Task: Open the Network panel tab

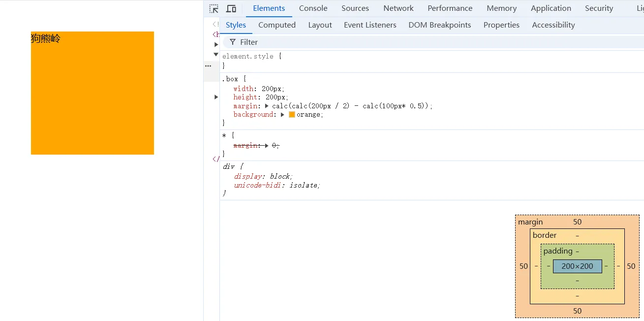Action: pyautogui.click(x=399, y=8)
